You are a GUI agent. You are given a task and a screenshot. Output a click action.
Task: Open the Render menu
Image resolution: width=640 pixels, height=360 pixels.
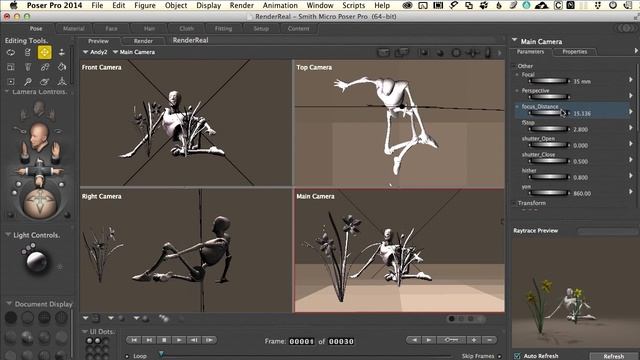pyautogui.click(x=242, y=5)
